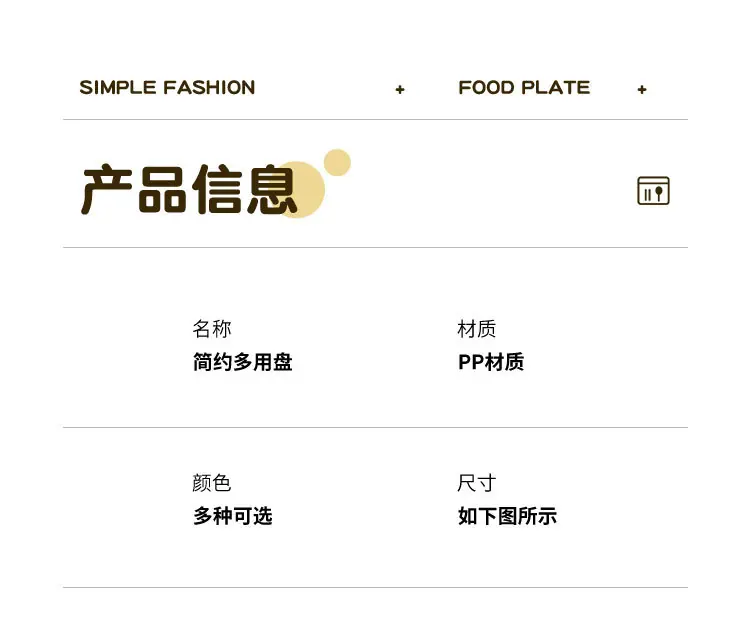Screen dimensions: 750x618
Task: Select the 颜色 label
Action: click(212, 483)
